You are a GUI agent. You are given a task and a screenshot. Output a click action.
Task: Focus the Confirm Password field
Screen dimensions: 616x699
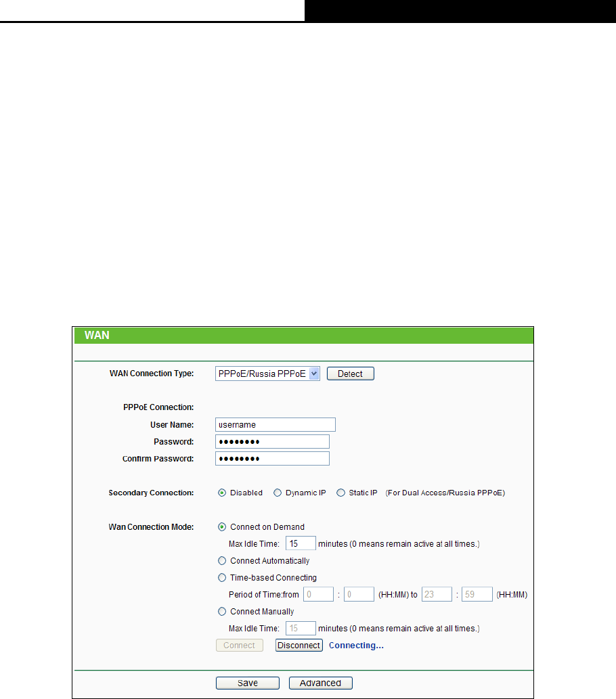272,459
